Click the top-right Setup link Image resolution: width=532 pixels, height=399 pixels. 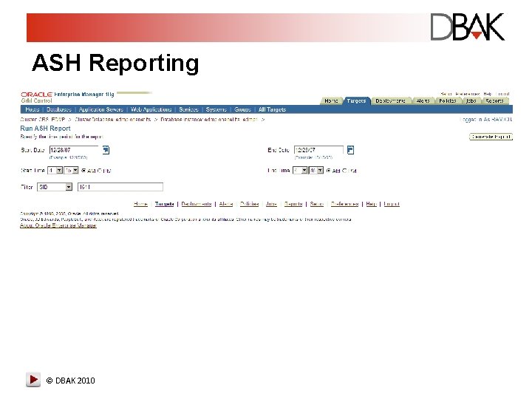446,94
